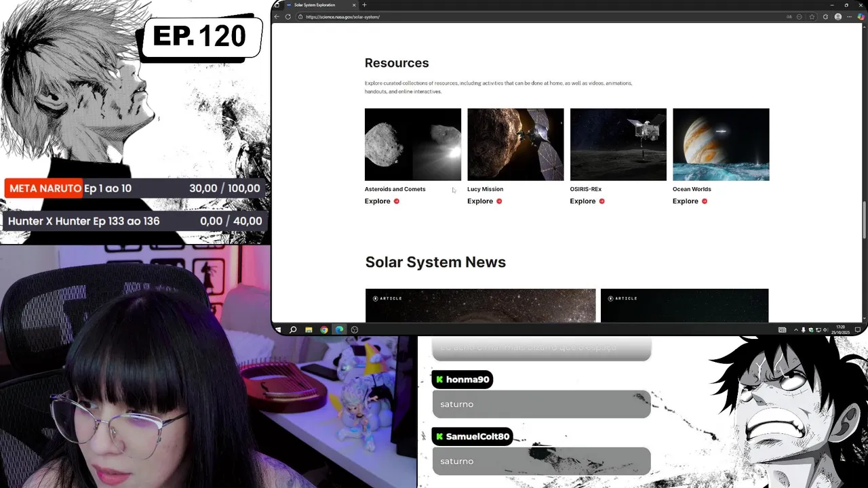Viewport: 868px width, 488px height.
Task: Click Explore under Asteroids and Comets
Action: point(382,201)
